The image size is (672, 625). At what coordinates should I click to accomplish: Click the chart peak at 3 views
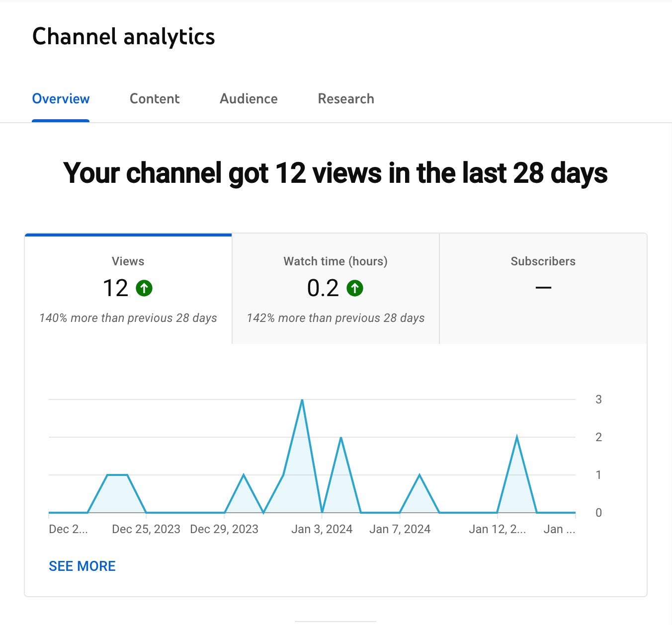[x=302, y=400]
